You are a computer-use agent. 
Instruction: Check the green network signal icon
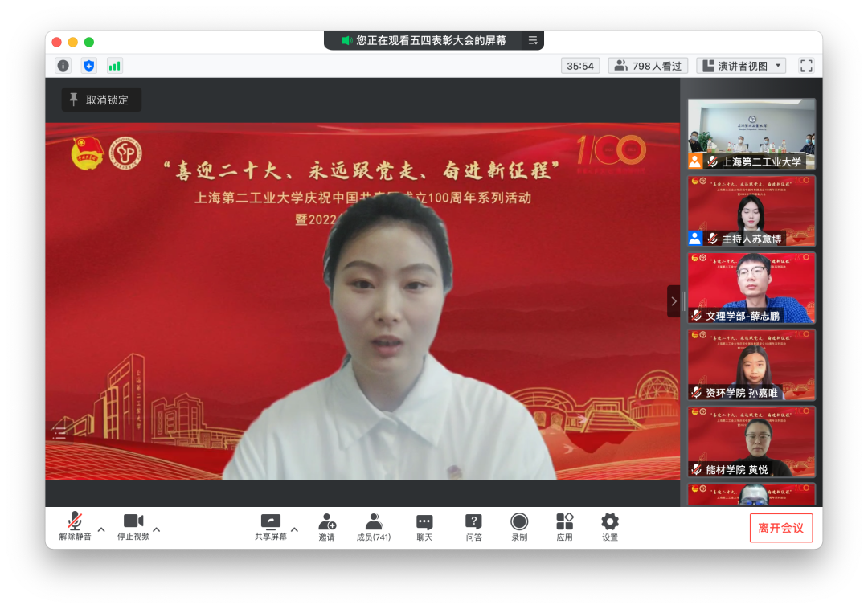pyautogui.click(x=115, y=66)
